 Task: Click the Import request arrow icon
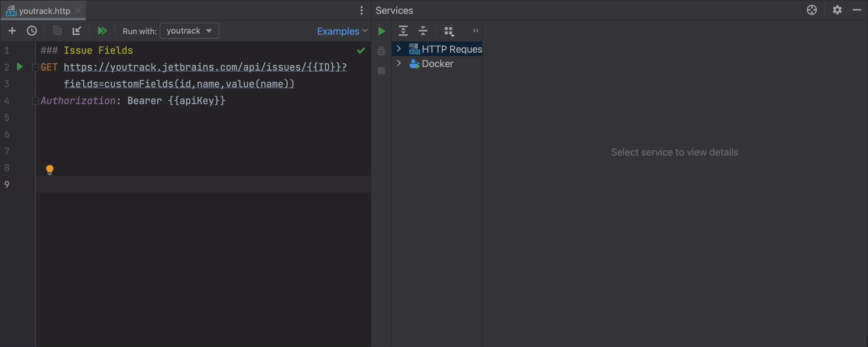coord(76,31)
